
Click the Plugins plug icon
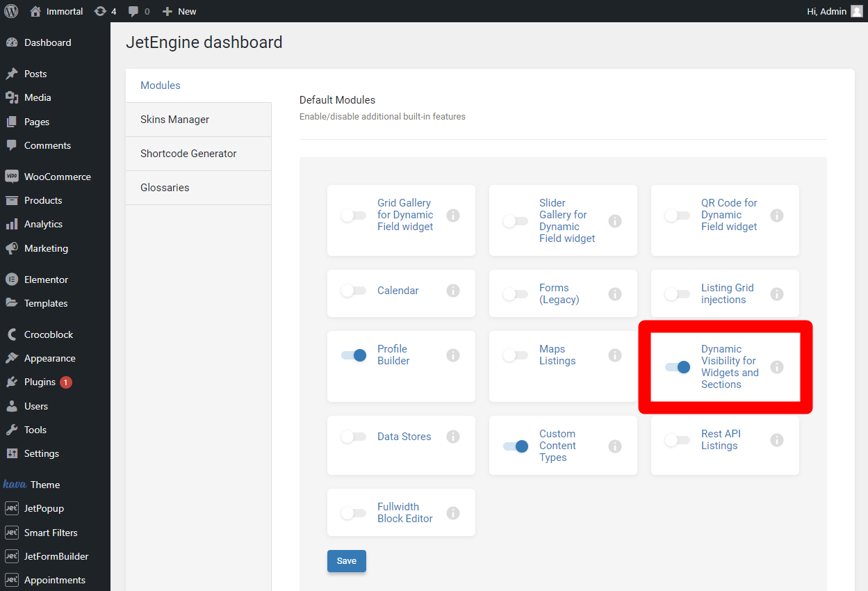[12, 382]
